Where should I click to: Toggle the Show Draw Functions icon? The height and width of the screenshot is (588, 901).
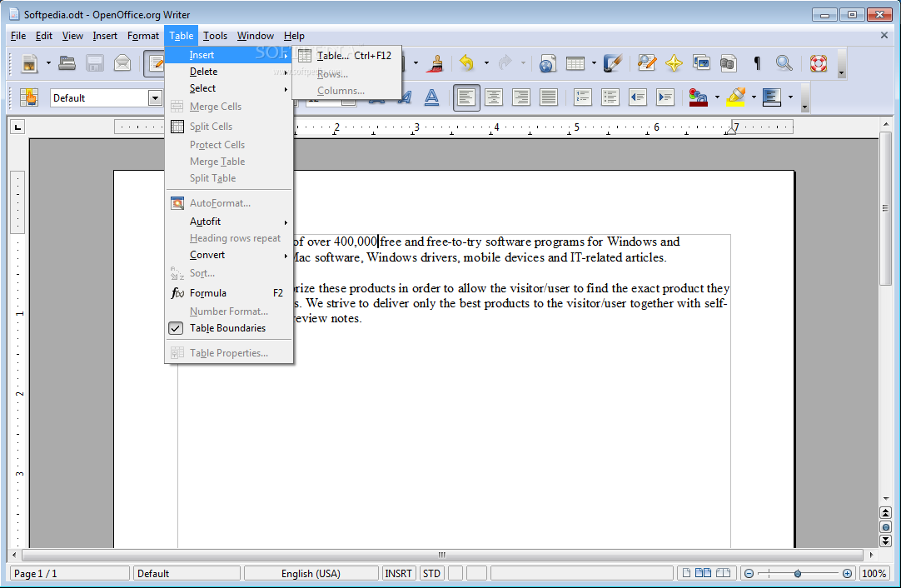613,63
